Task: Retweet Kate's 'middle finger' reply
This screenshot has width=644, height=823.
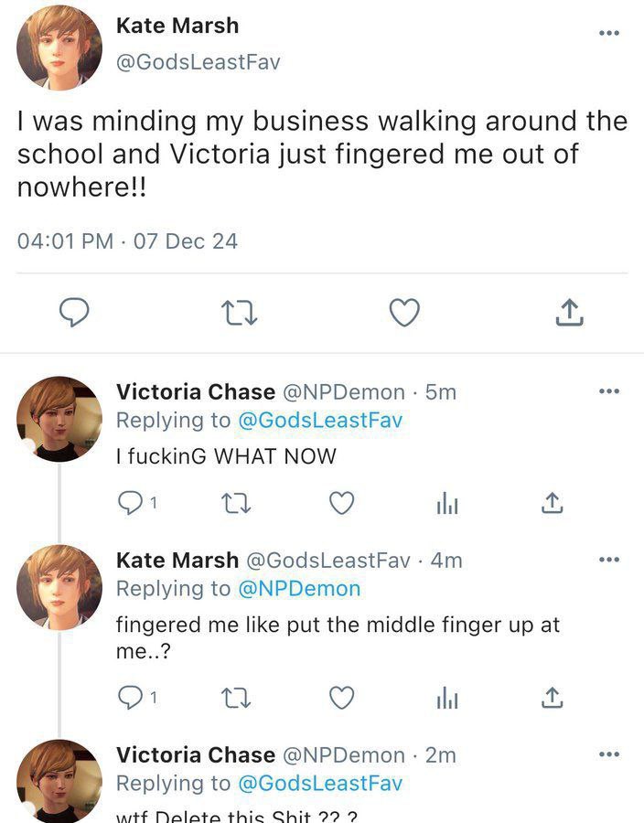Action: point(236,698)
